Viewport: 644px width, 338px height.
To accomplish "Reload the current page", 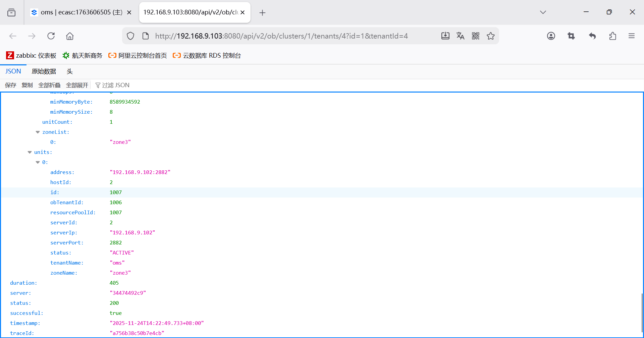I will pos(51,36).
